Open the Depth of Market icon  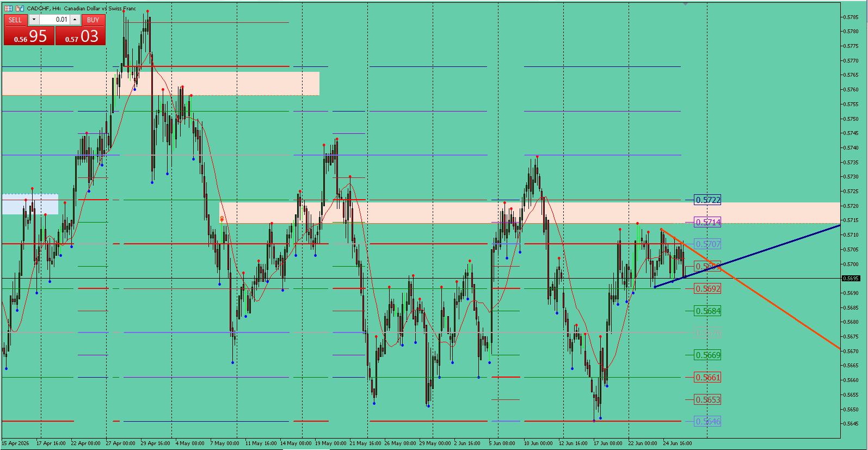click(x=20, y=8)
